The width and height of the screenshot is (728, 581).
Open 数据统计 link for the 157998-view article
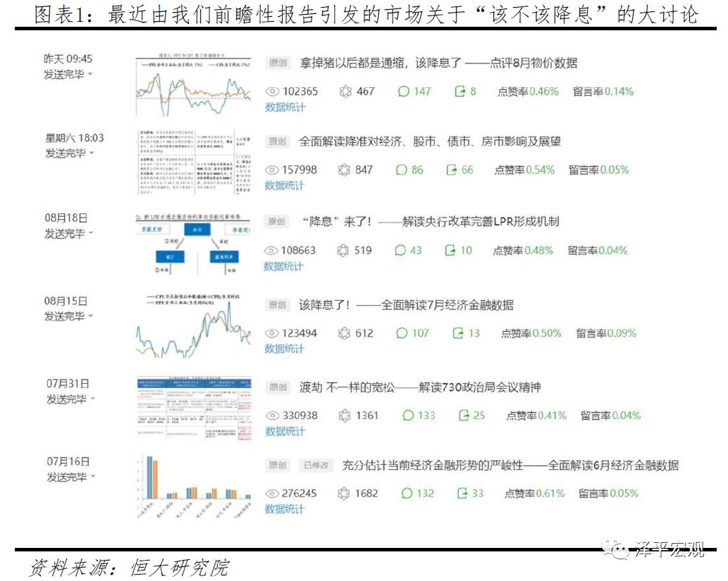[284, 186]
